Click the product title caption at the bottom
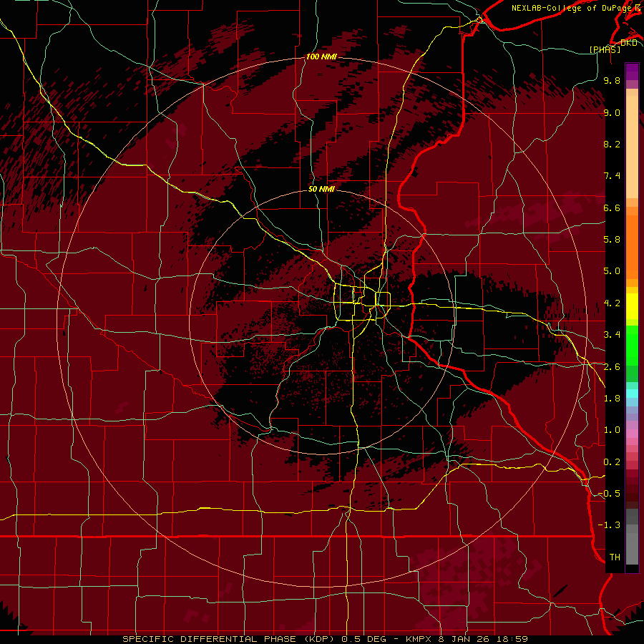The height and width of the screenshot is (644, 644). pyautogui.click(x=325, y=639)
